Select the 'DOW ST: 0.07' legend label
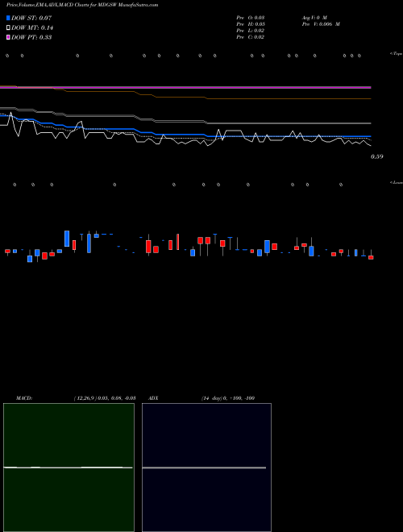Viewport: 403px width, 532px height. click(31, 18)
